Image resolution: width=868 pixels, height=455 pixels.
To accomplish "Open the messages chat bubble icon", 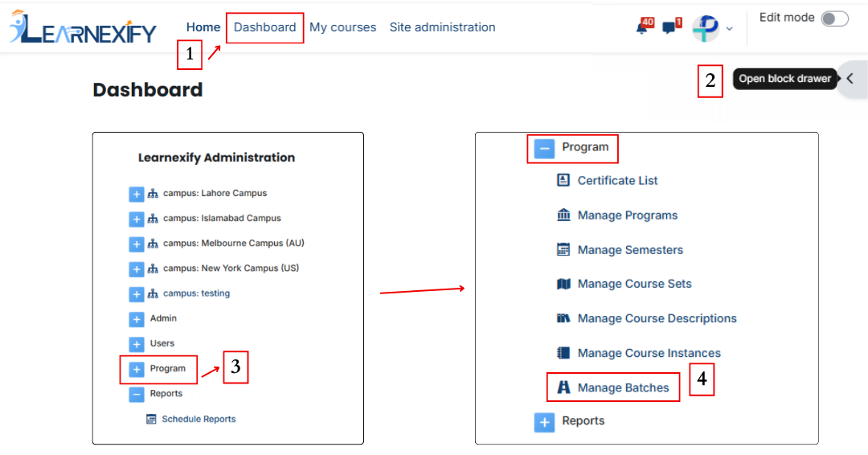I will [x=671, y=26].
